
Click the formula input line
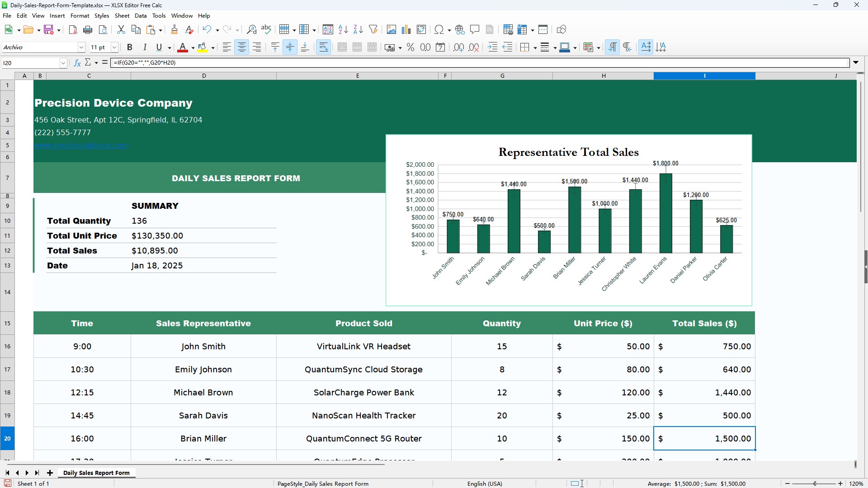click(480, 63)
